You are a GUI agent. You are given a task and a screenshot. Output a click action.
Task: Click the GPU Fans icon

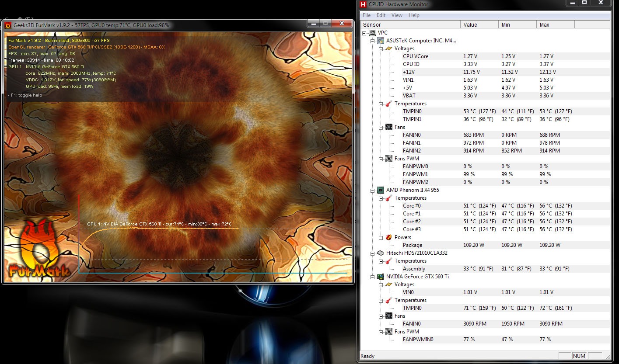click(x=388, y=316)
